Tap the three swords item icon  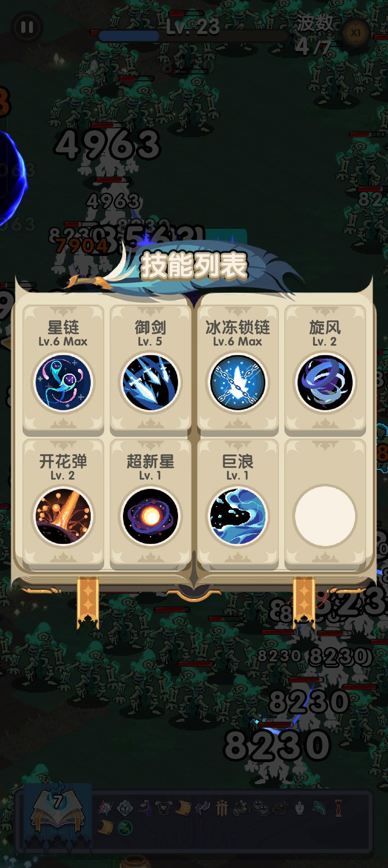point(222,807)
